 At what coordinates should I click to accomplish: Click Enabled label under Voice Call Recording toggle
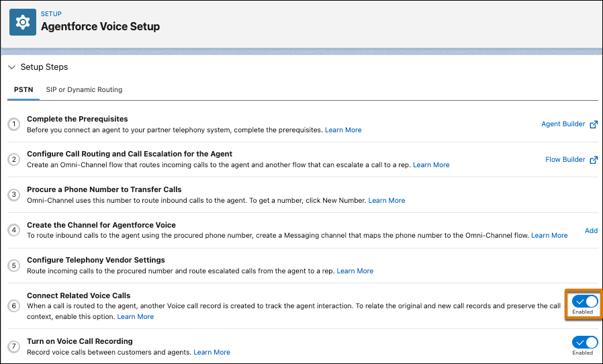coord(583,353)
